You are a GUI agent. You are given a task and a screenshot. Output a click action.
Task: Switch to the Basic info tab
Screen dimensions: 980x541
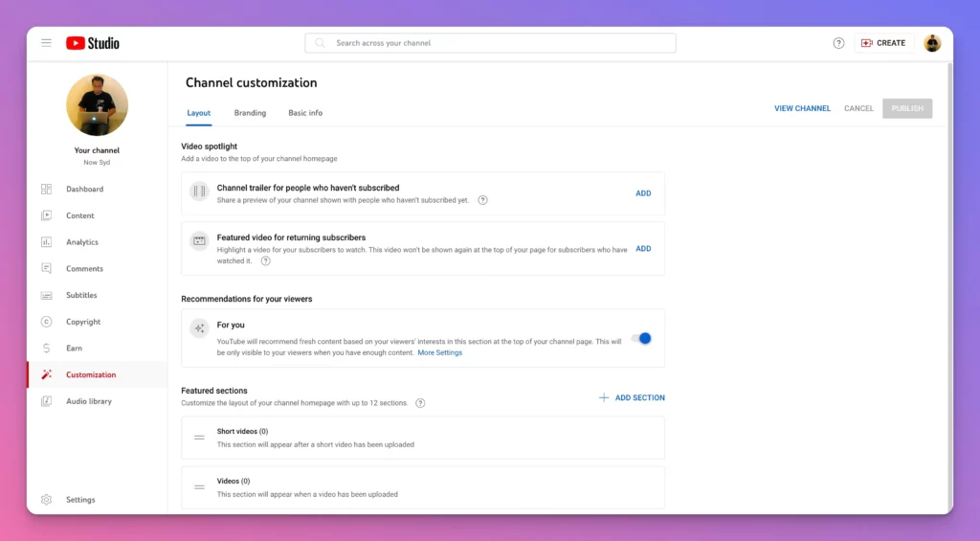[305, 113]
